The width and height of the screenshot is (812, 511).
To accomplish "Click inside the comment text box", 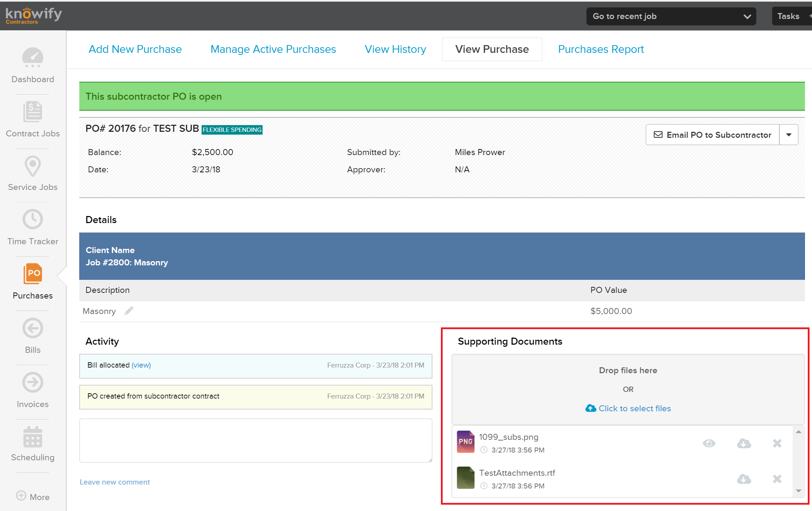I will point(256,440).
